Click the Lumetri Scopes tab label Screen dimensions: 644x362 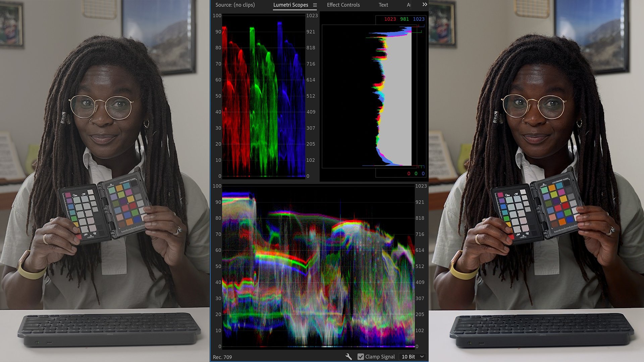click(x=290, y=5)
